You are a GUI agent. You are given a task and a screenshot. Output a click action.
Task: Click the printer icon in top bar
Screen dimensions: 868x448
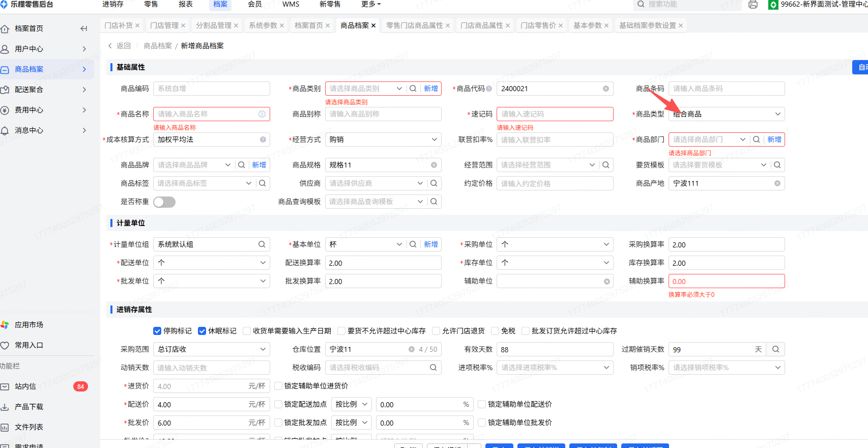click(x=753, y=5)
